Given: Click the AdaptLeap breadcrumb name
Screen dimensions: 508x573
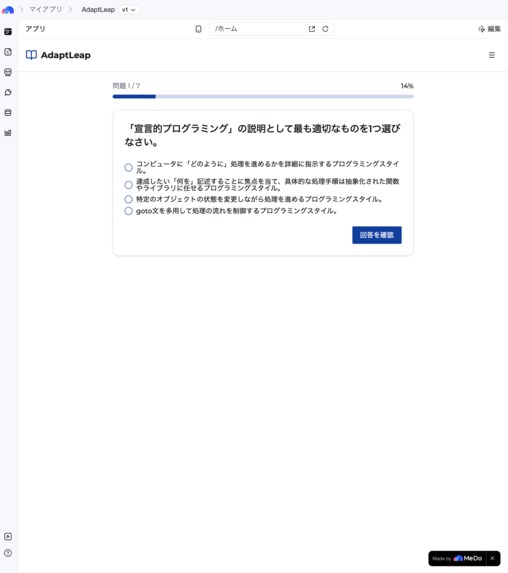Looking at the screenshot, I should pyautogui.click(x=98, y=10).
